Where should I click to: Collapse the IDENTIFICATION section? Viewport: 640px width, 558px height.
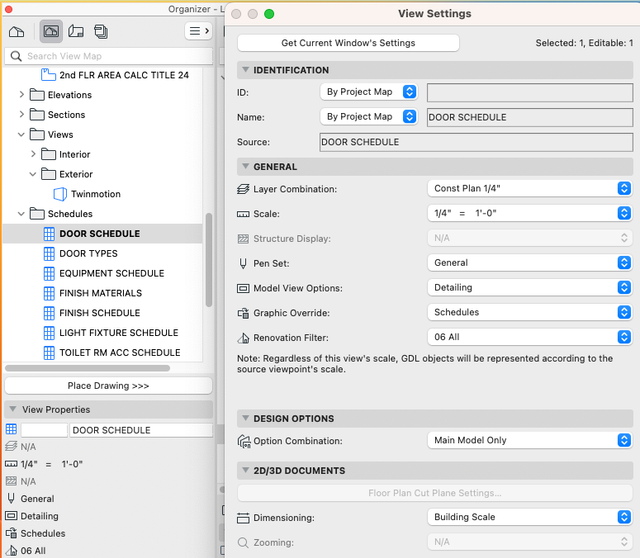coord(244,70)
